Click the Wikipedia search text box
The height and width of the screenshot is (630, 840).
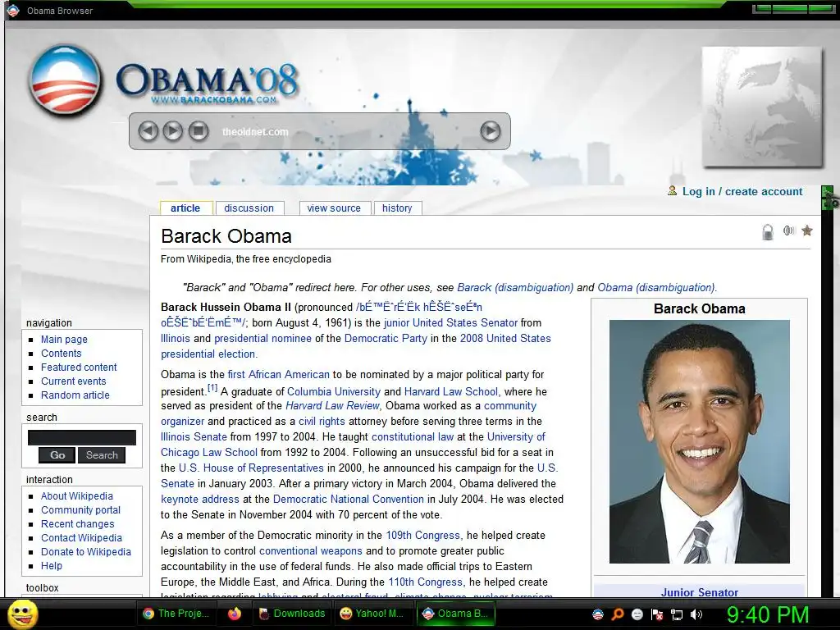[82, 438]
